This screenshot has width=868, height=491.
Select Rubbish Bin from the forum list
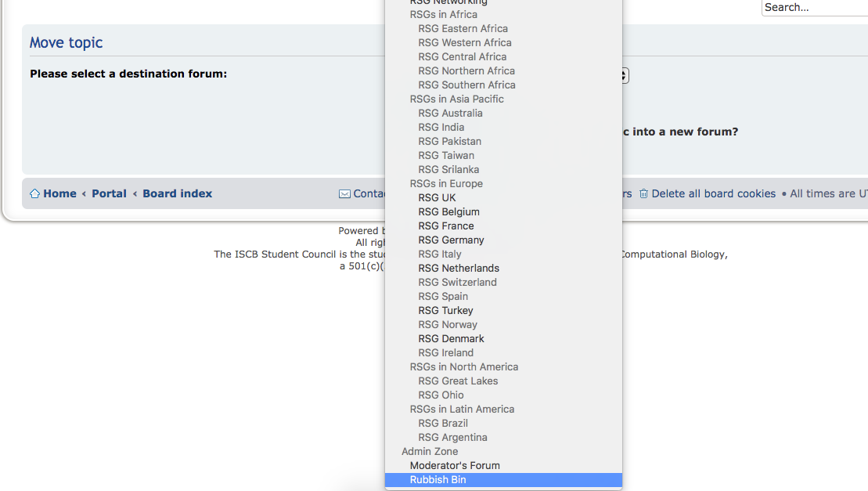point(438,480)
